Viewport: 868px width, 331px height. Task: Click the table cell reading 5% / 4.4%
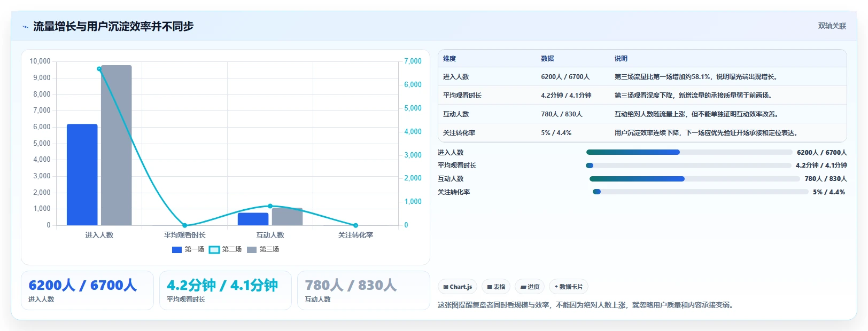[x=556, y=133]
